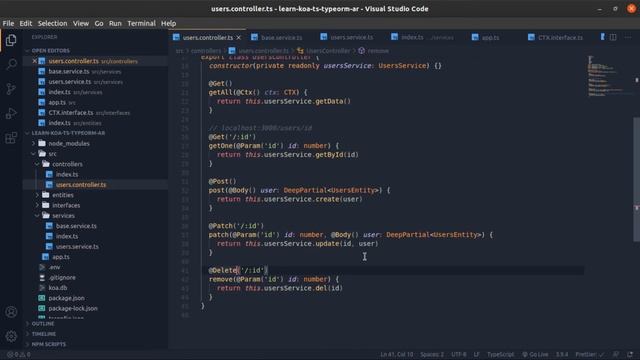Click the notifications bell in status bar
Viewport: 640px width, 360px height.
pyautogui.click(x=630, y=354)
